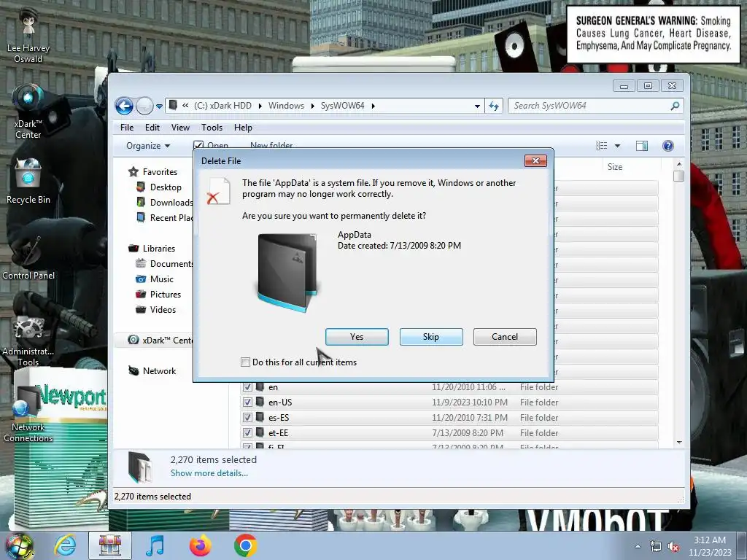Select Downloads in navigation pane
This screenshot has width=747, height=560.
pyautogui.click(x=164, y=203)
